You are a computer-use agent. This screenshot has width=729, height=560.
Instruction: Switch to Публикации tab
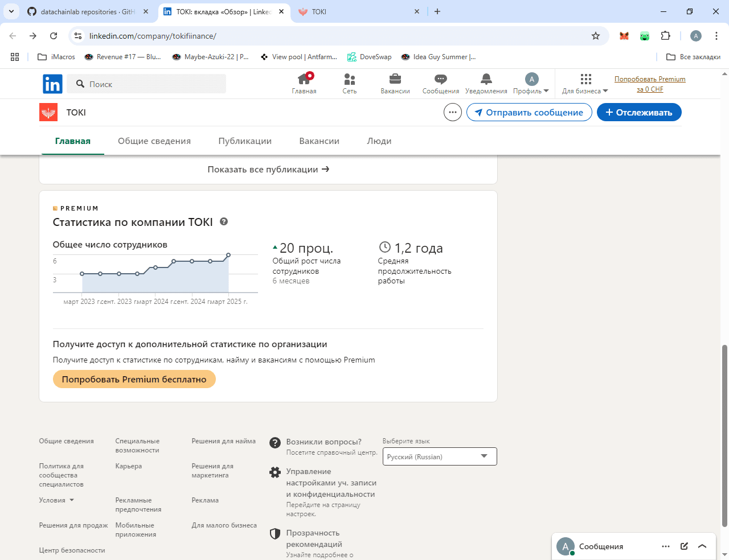[245, 141]
